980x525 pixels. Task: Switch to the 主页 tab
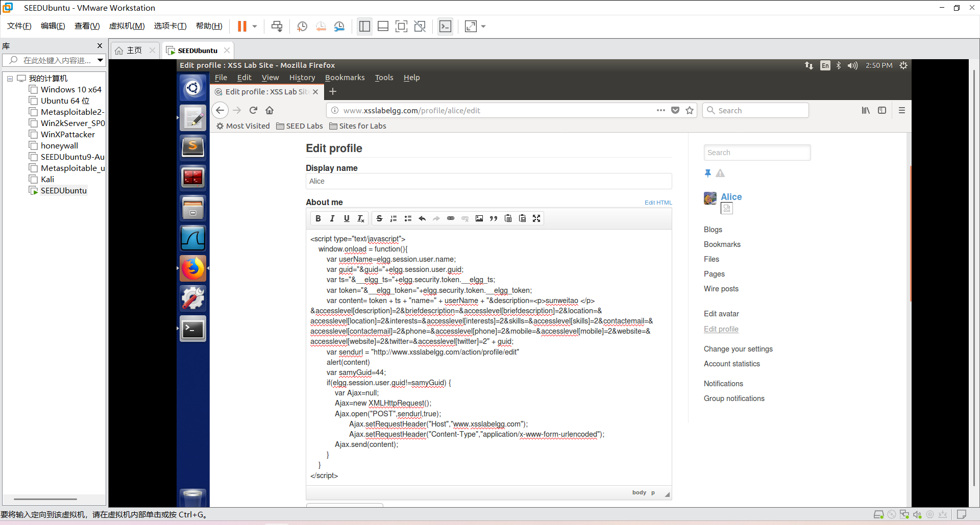134,50
